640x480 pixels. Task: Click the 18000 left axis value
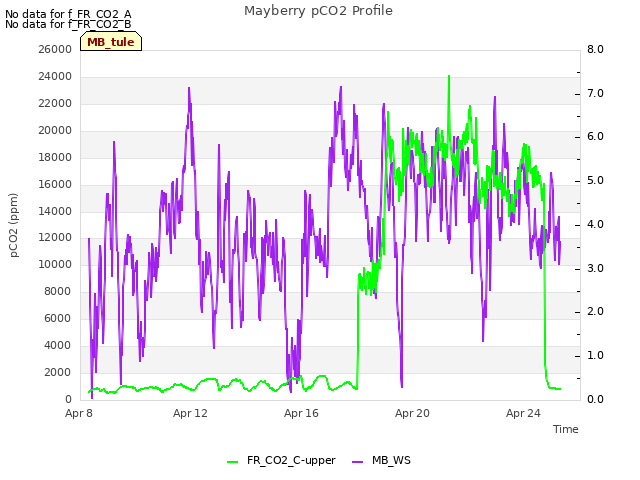55,157
